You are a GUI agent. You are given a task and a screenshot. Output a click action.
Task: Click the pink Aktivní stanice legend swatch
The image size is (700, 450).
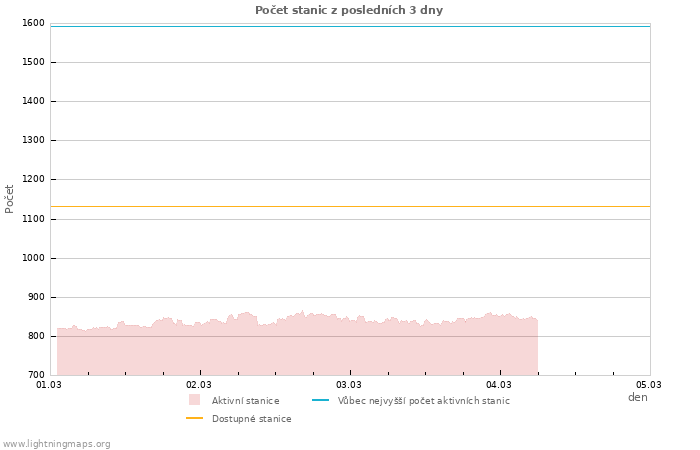[x=194, y=400]
